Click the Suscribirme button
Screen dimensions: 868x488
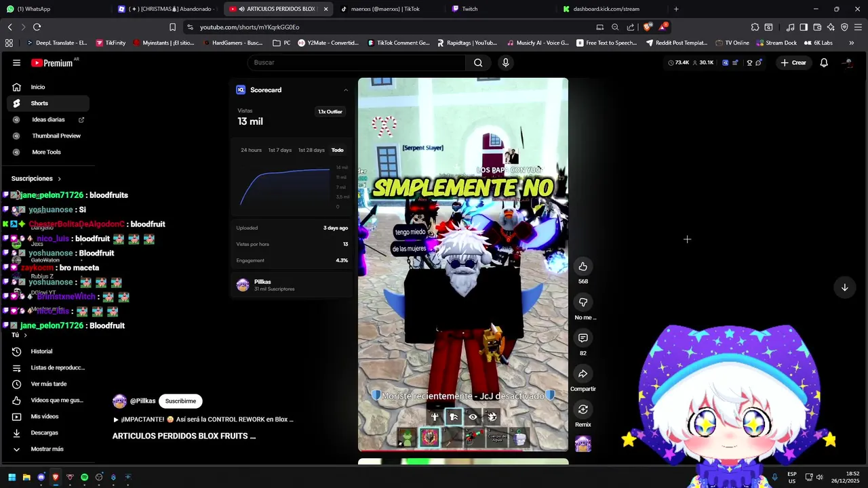pyautogui.click(x=180, y=401)
